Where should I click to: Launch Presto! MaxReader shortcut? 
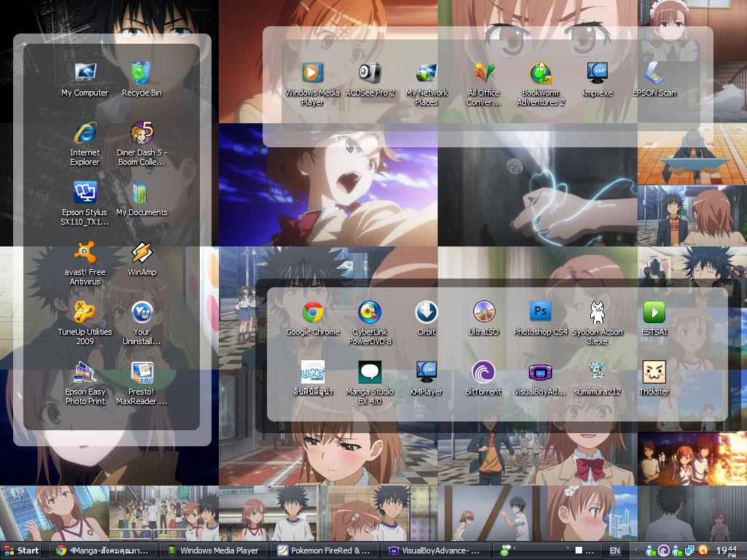142,383
